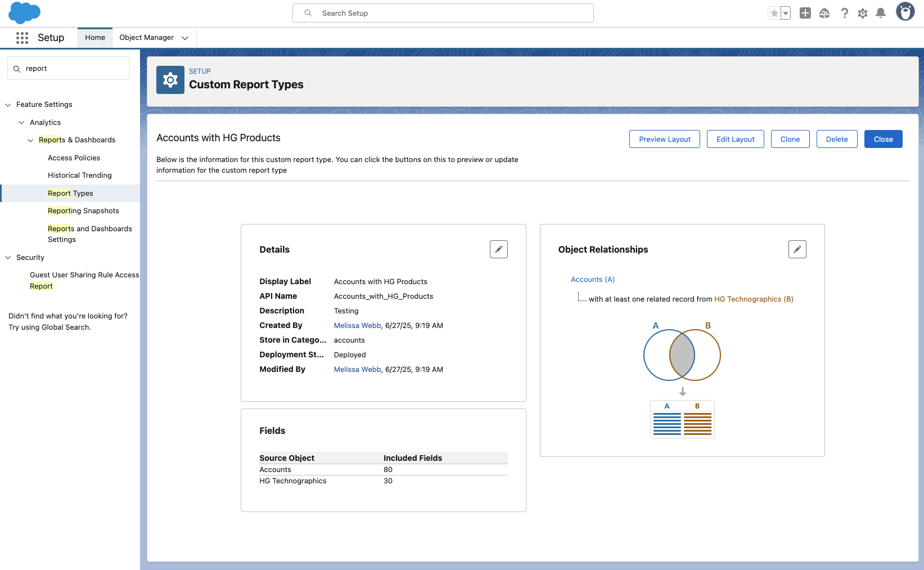Open Historical Trending in sidebar

(80, 176)
